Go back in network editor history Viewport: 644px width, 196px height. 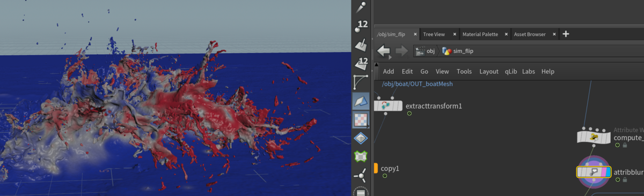click(384, 51)
